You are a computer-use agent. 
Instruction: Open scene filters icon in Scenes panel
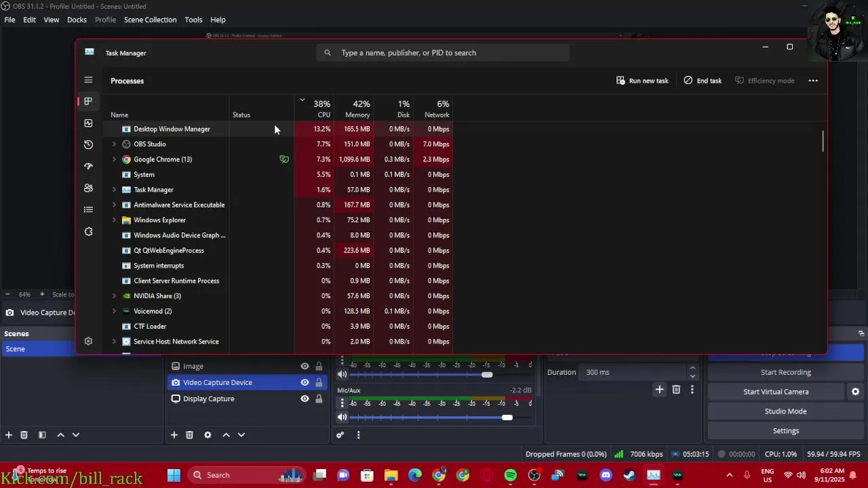pos(42,435)
